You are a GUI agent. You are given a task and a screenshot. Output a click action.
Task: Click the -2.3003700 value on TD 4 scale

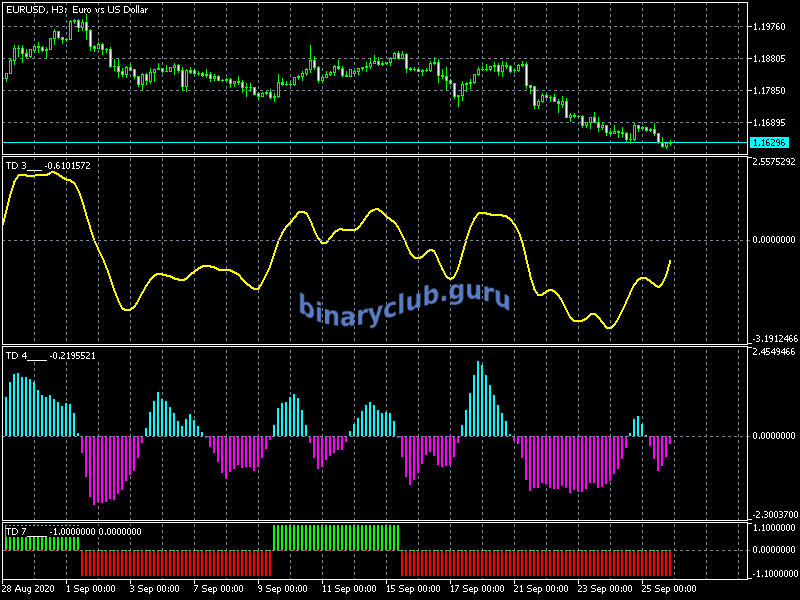coord(773,513)
